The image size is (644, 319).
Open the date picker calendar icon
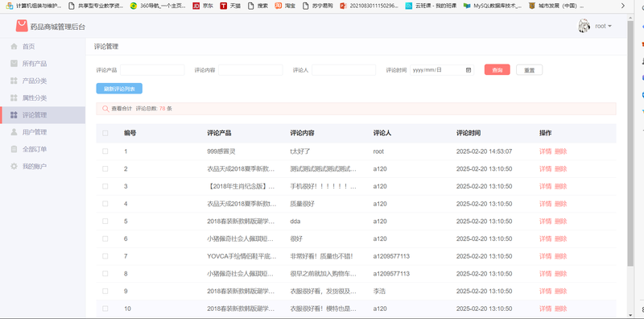click(469, 70)
